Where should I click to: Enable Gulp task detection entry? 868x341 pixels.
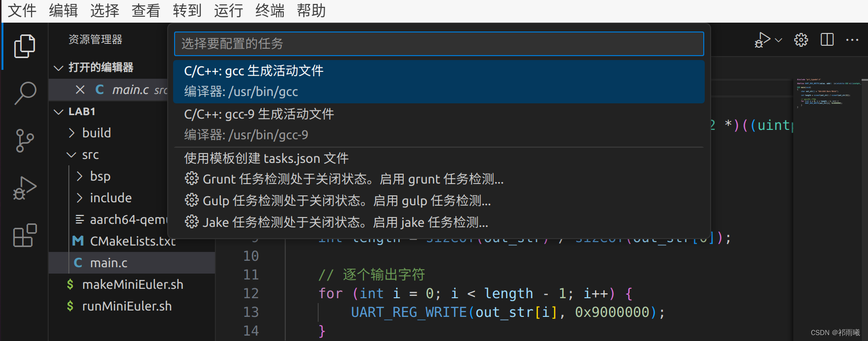[x=439, y=201]
